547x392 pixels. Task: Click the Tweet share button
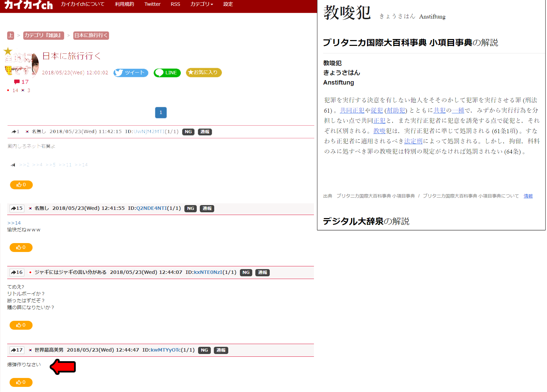[x=131, y=73]
